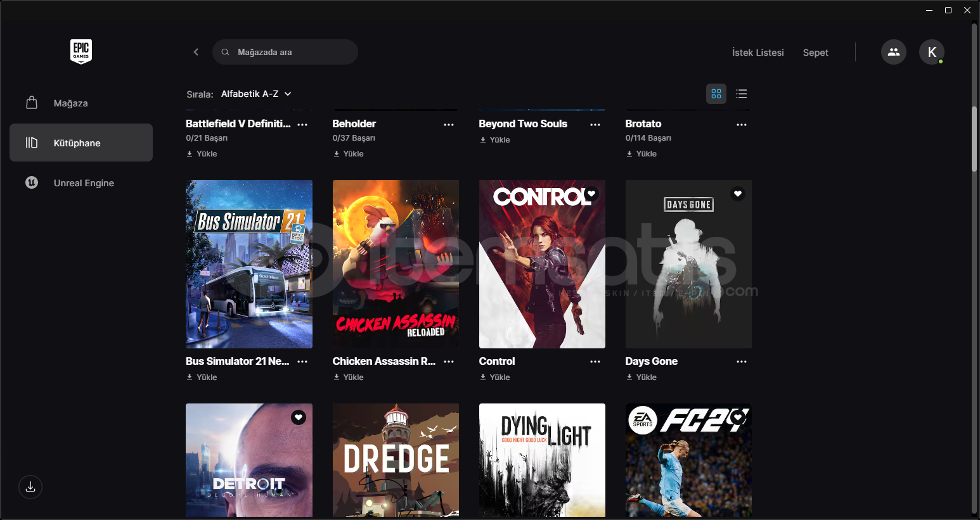
Task: Install Beholder via Yükle
Action: click(348, 154)
